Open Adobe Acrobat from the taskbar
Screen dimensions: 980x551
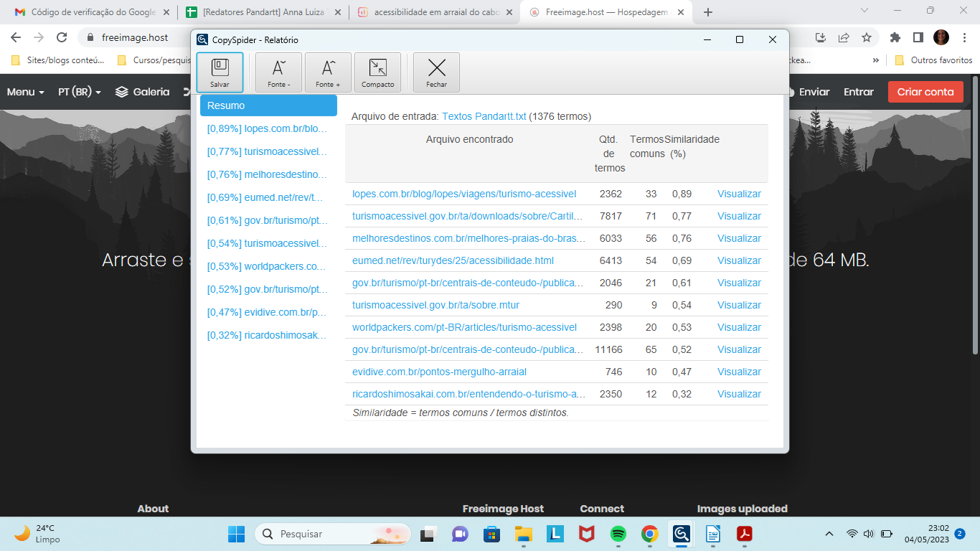click(744, 534)
